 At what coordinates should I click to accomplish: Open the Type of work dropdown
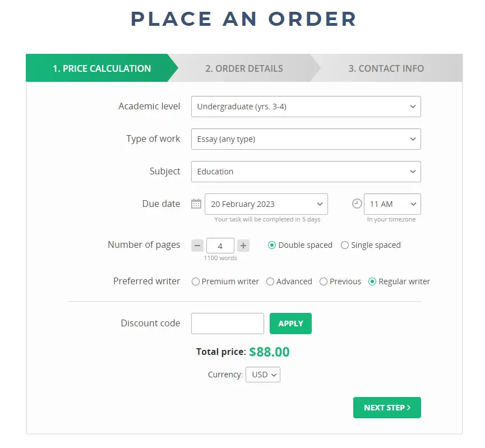pyautogui.click(x=306, y=139)
